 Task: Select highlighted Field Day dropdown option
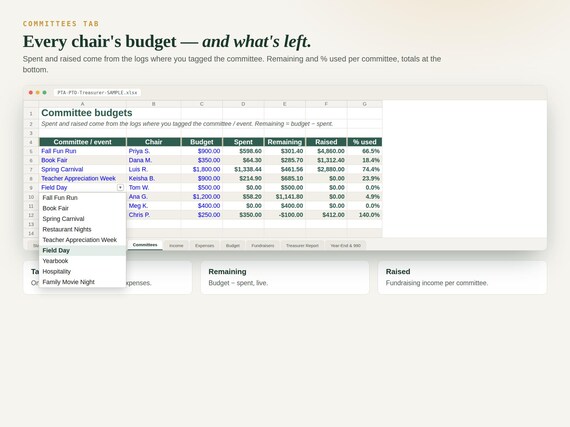[x=83, y=250]
